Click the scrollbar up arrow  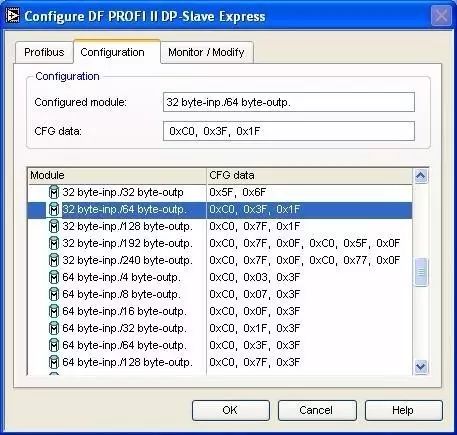(x=421, y=176)
